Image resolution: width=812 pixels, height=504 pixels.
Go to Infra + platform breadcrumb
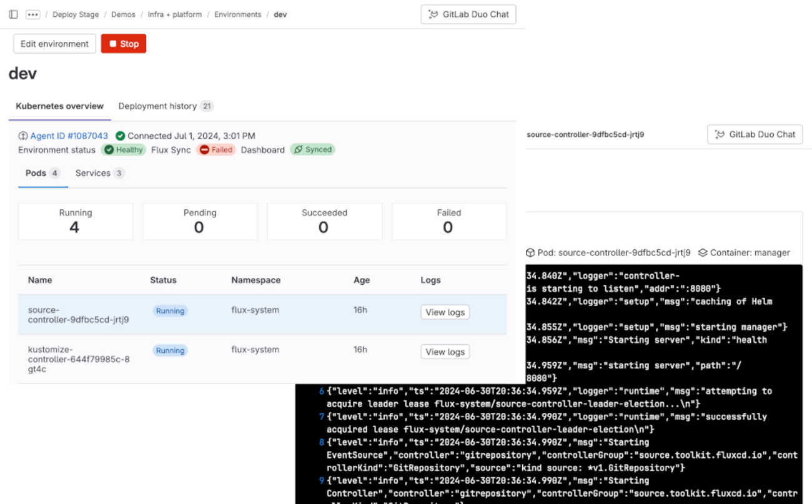175,14
